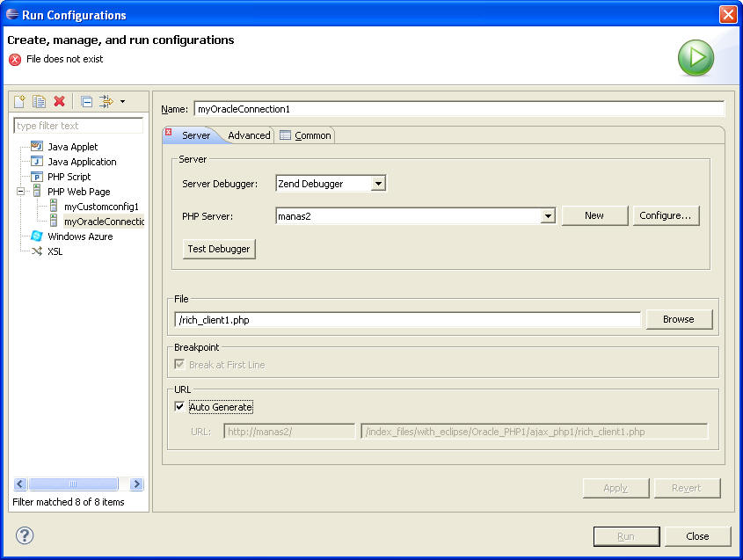Image resolution: width=743 pixels, height=560 pixels.
Task: Click tree scrollbar right arrow
Action: coord(136,484)
